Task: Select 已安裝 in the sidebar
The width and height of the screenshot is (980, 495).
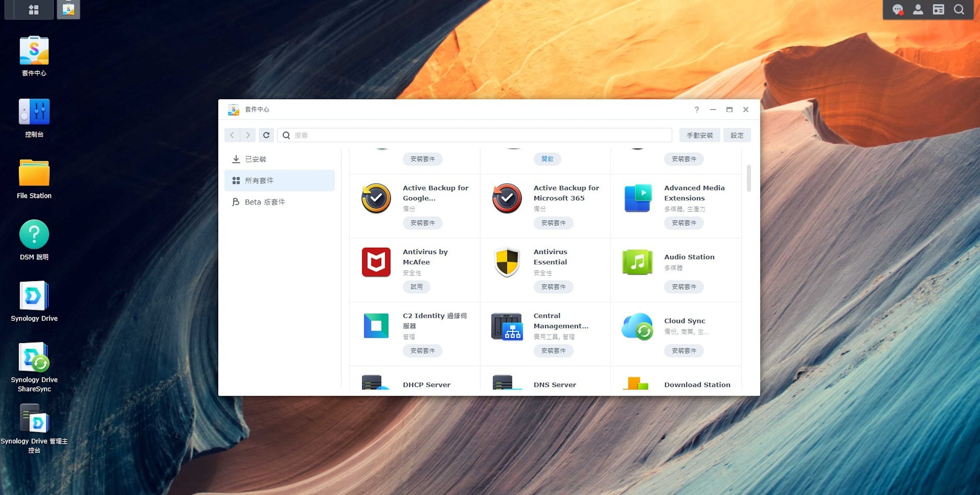Action: (279, 159)
